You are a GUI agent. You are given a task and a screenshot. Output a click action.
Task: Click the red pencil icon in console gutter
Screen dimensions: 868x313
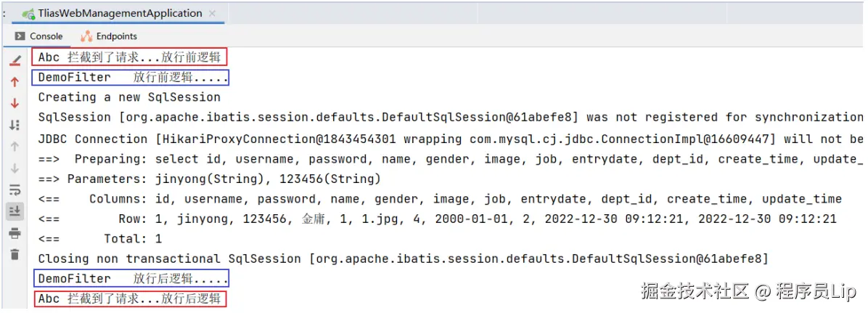click(x=15, y=60)
